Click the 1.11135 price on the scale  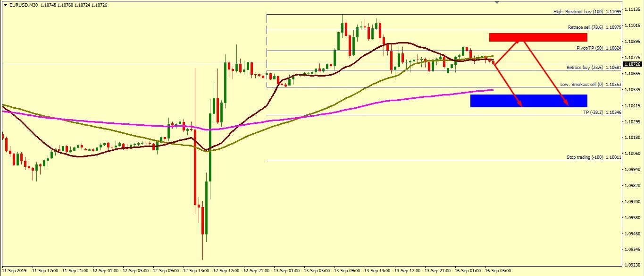click(633, 9)
